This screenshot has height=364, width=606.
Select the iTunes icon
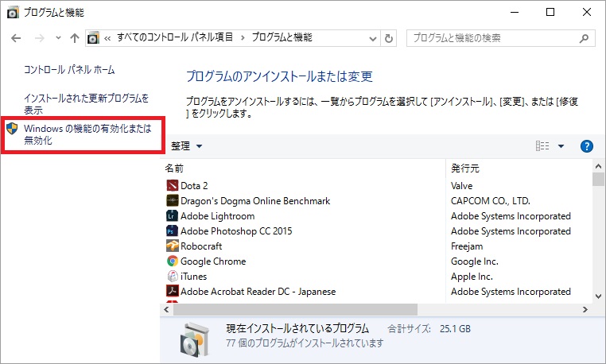[x=172, y=276]
